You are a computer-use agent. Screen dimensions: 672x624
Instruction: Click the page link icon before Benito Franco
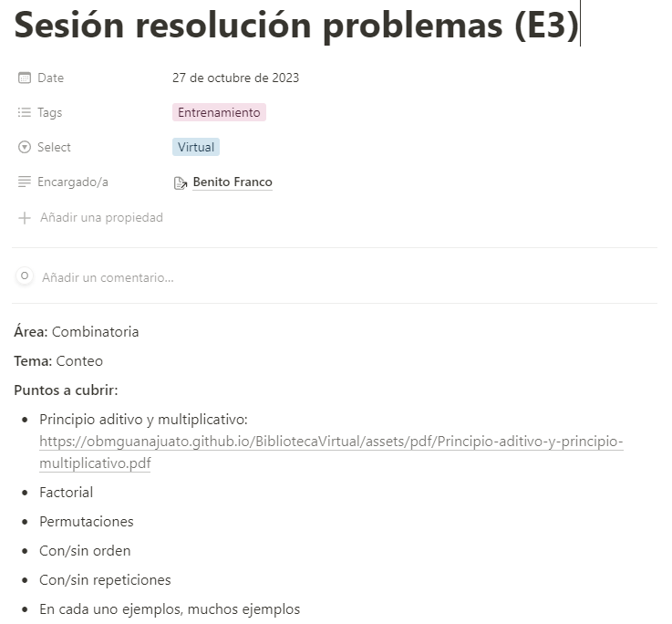point(181,183)
